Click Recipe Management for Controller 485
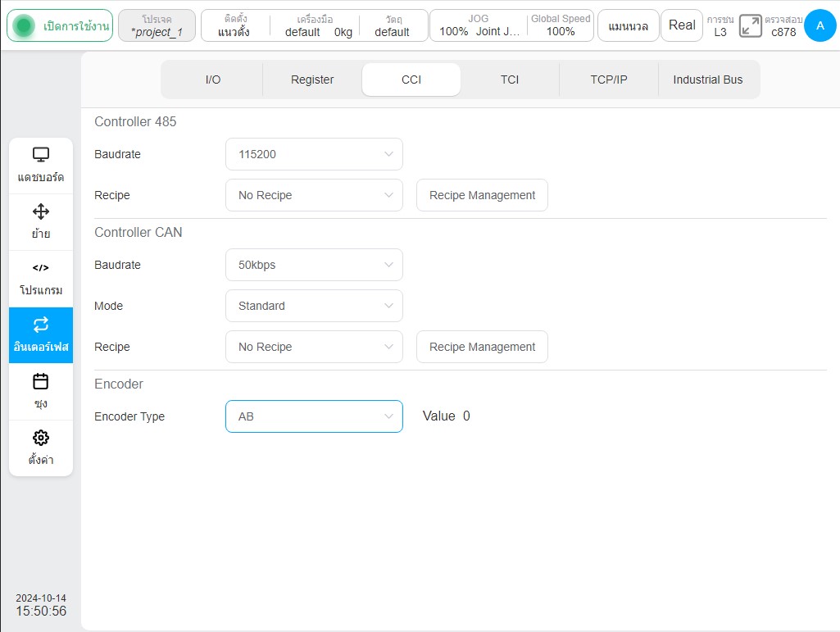Screen dimensions: 840x632 click(x=482, y=195)
